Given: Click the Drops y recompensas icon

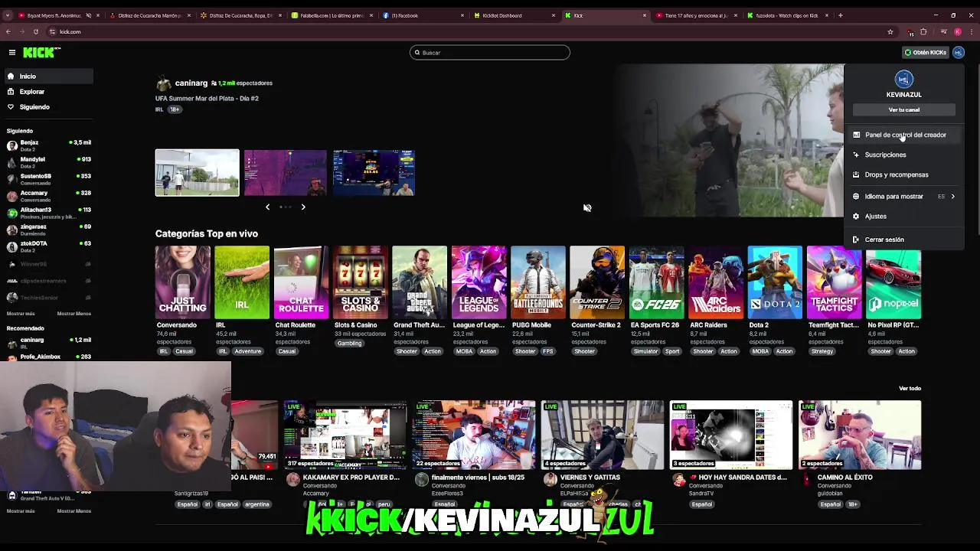Looking at the screenshot, I should coord(856,174).
